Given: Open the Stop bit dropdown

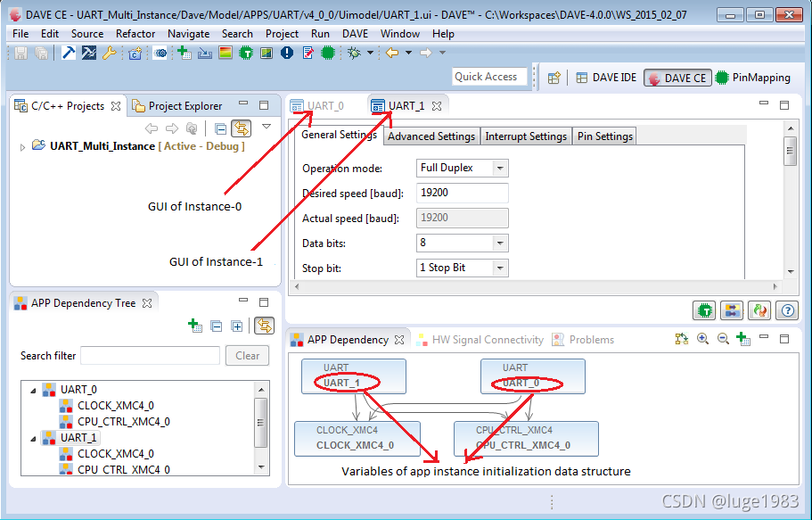Looking at the screenshot, I should click(462, 268).
